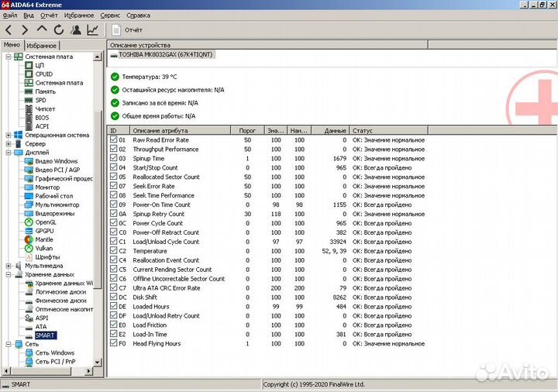Open the Вид menu
This screenshot has width=558, height=392.
pyautogui.click(x=29, y=15)
